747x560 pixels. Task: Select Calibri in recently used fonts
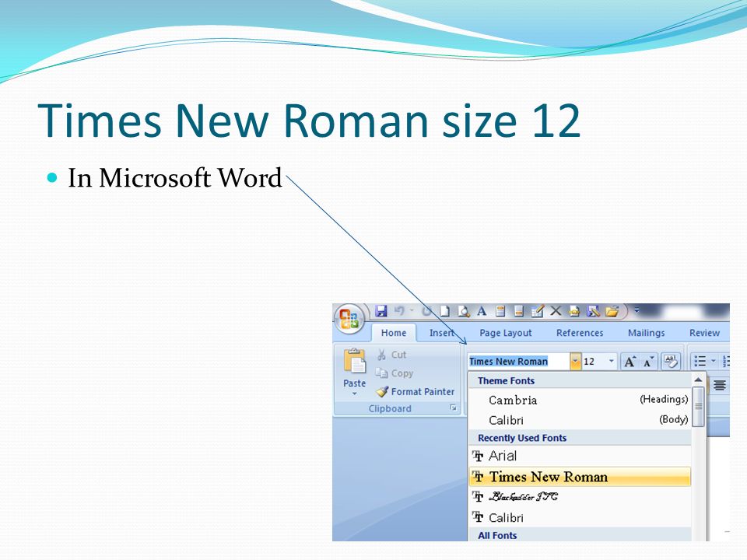580,517
